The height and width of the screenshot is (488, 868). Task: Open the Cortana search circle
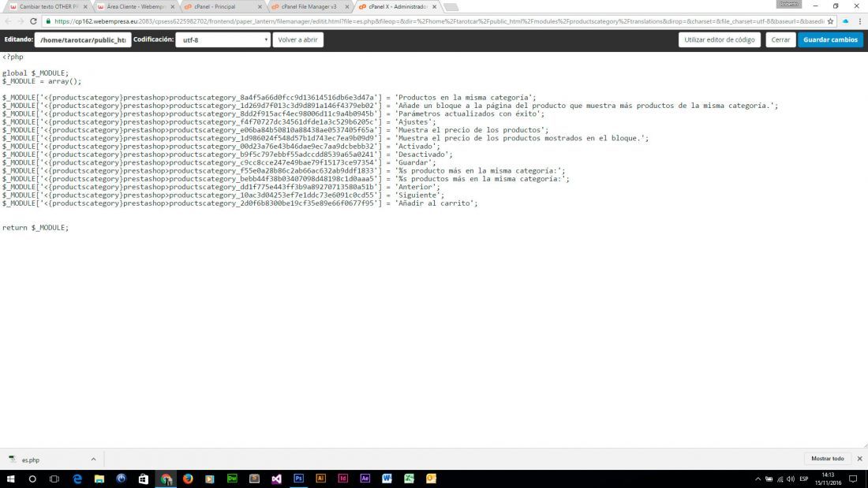click(32, 479)
